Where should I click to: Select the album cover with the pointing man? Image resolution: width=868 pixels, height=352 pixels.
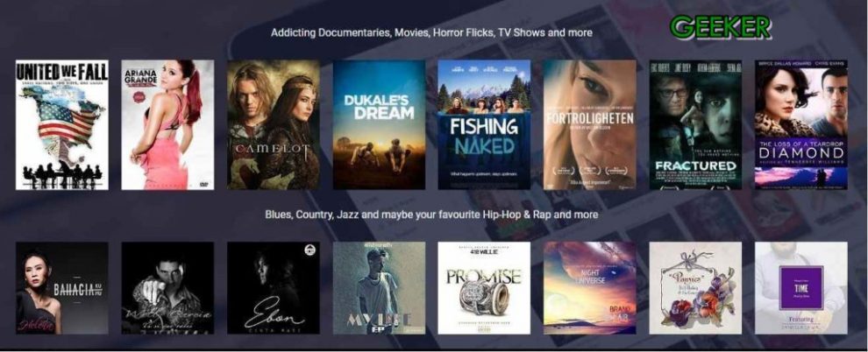167,288
